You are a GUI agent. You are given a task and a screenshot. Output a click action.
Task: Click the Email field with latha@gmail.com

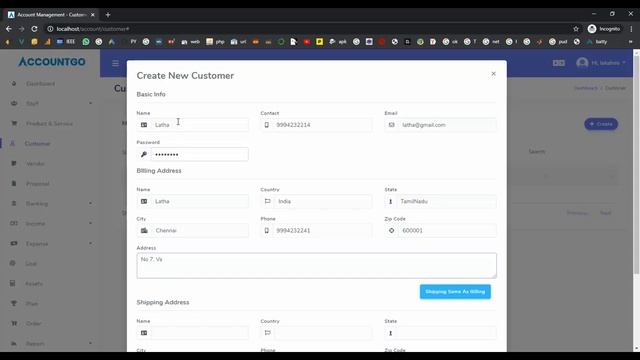click(447, 125)
